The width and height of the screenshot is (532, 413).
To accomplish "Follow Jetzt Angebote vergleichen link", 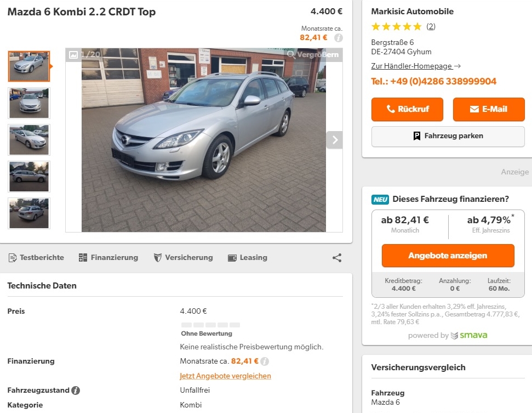I will 225,376.
